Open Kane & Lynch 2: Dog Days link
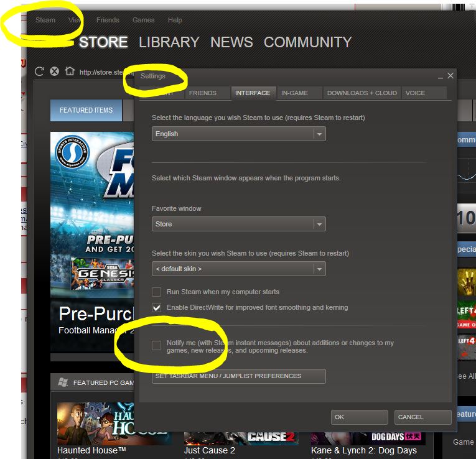476x459 pixels. tap(363, 450)
